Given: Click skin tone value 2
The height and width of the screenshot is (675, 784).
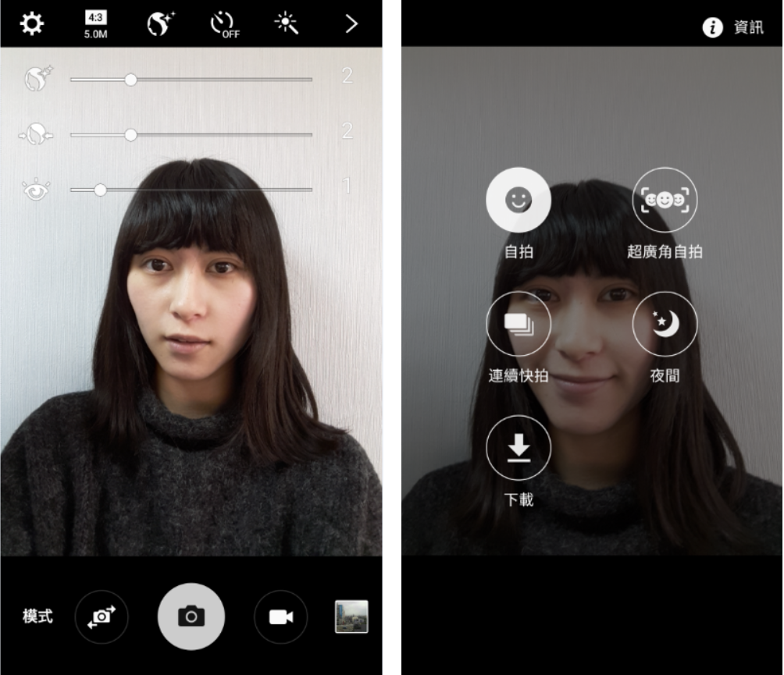Looking at the screenshot, I should [x=347, y=76].
